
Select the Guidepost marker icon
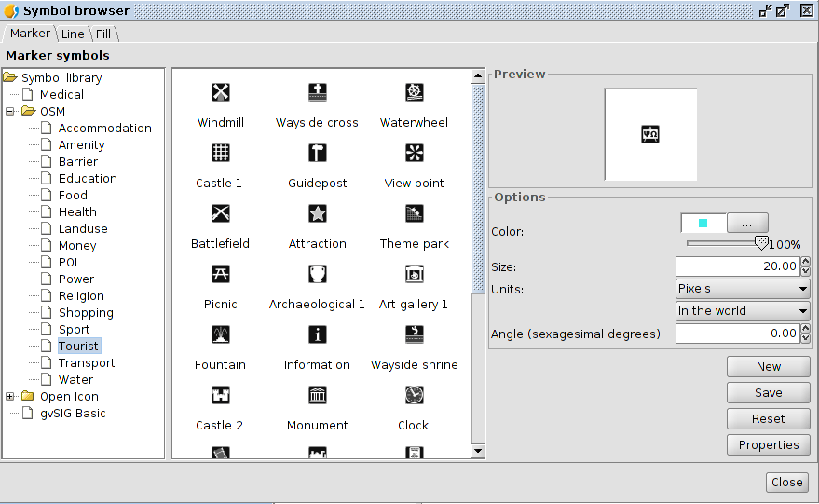point(318,153)
